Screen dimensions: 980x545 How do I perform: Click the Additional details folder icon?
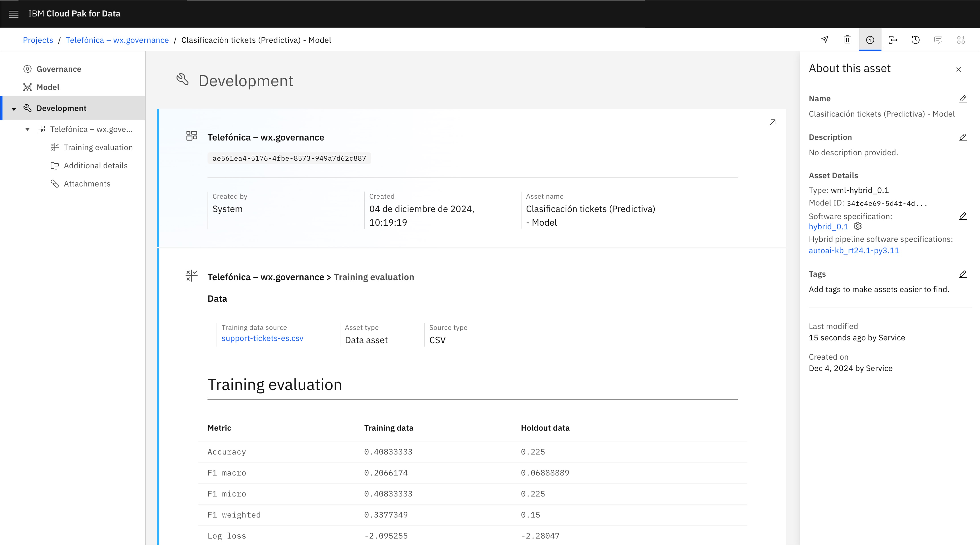pyautogui.click(x=55, y=165)
